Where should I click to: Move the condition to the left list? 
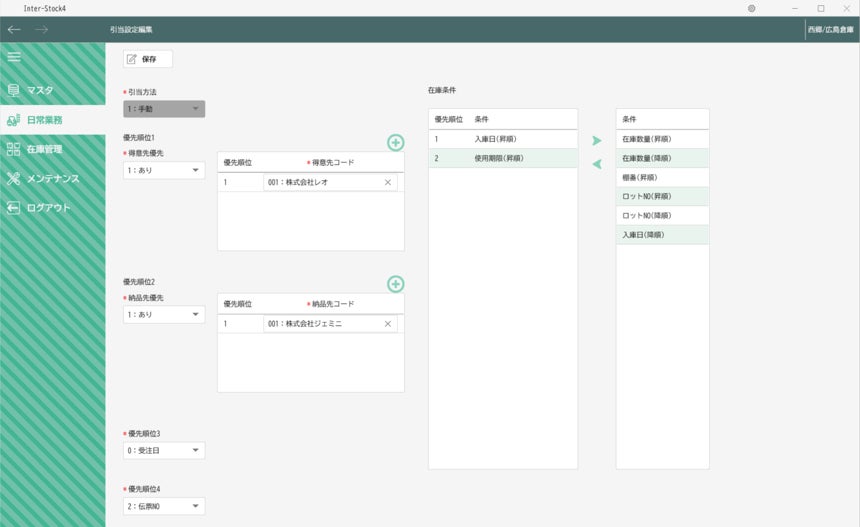point(597,164)
